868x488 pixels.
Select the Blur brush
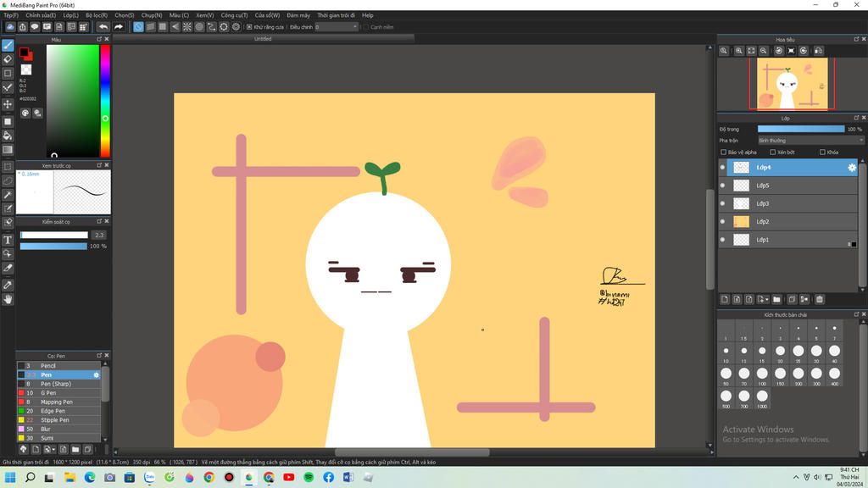59,430
